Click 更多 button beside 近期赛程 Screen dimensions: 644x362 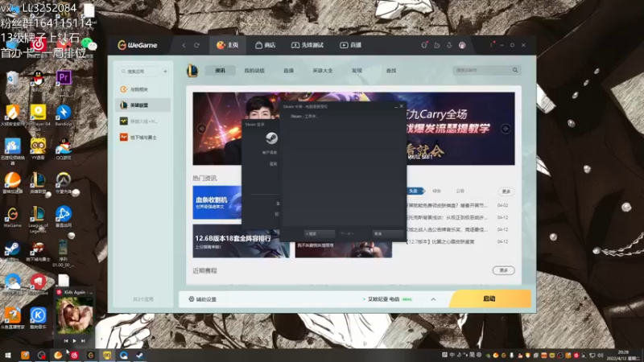click(504, 270)
